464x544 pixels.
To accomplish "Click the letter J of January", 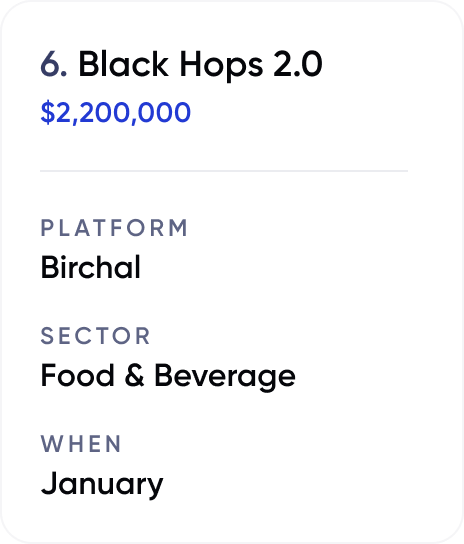I will coord(49,483).
